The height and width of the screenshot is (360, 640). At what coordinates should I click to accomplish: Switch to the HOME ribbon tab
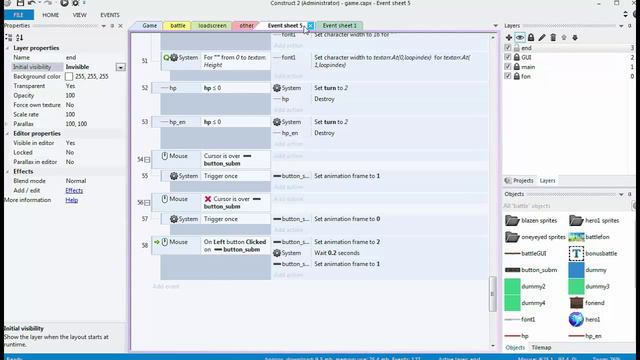tap(51, 15)
